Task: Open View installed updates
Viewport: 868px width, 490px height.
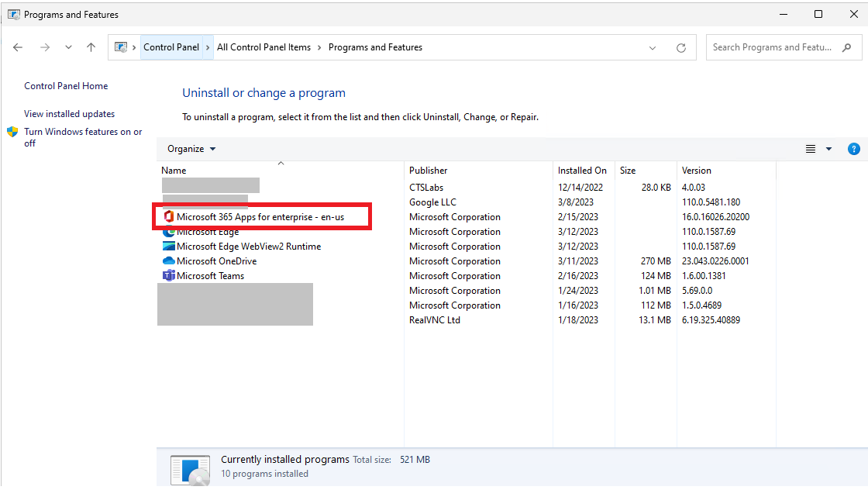Action: point(70,113)
